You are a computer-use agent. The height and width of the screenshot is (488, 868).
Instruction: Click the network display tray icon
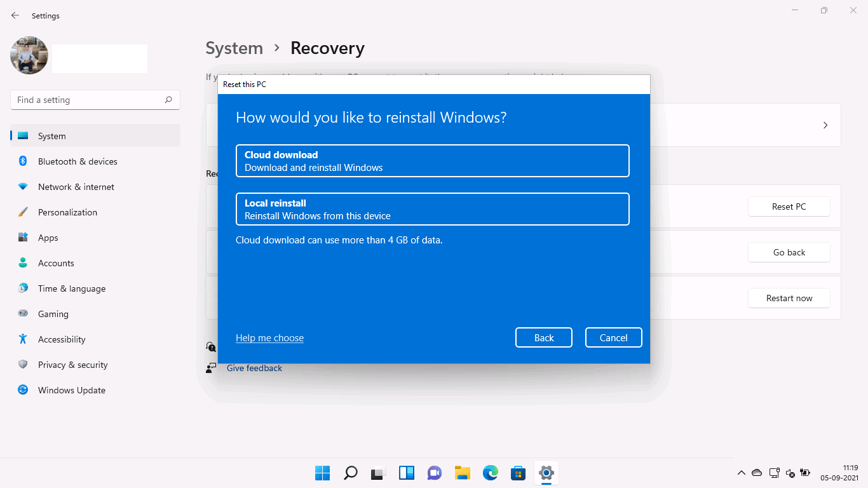[x=774, y=473]
